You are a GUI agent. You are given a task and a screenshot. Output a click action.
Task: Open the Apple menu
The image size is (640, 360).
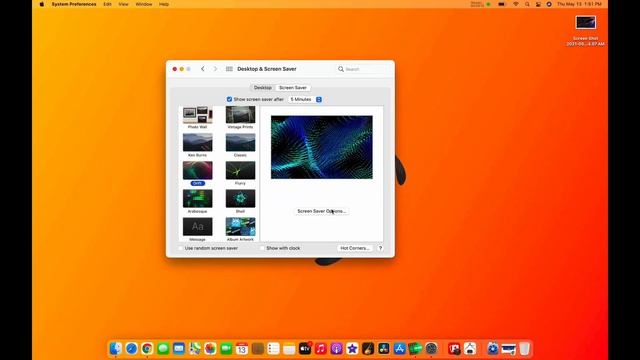tap(42, 4)
